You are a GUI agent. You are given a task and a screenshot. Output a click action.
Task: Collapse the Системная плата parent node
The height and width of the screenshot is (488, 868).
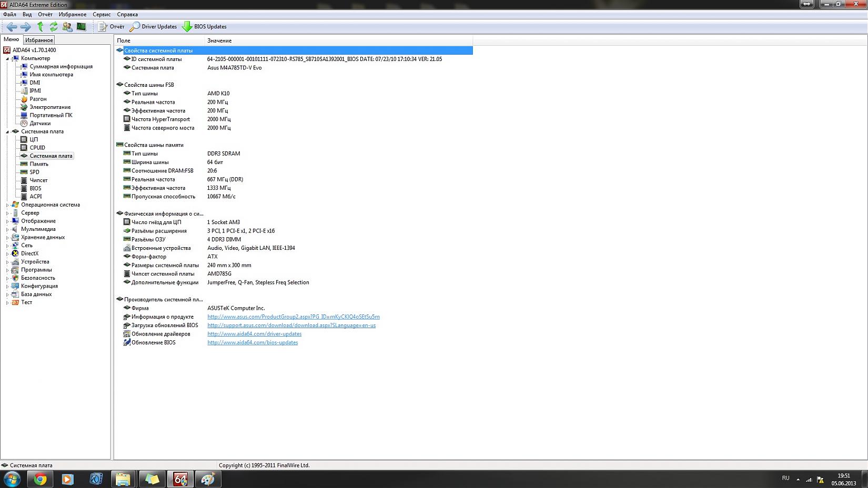(7, 131)
